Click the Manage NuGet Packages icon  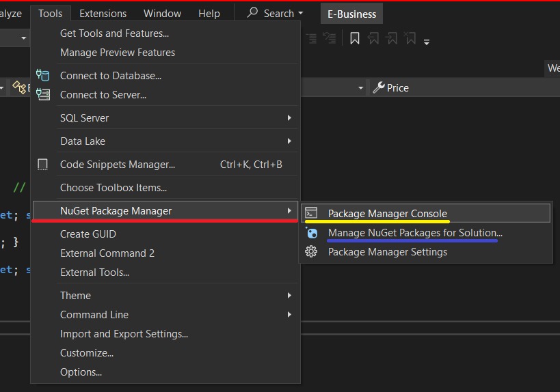tap(312, 233)
